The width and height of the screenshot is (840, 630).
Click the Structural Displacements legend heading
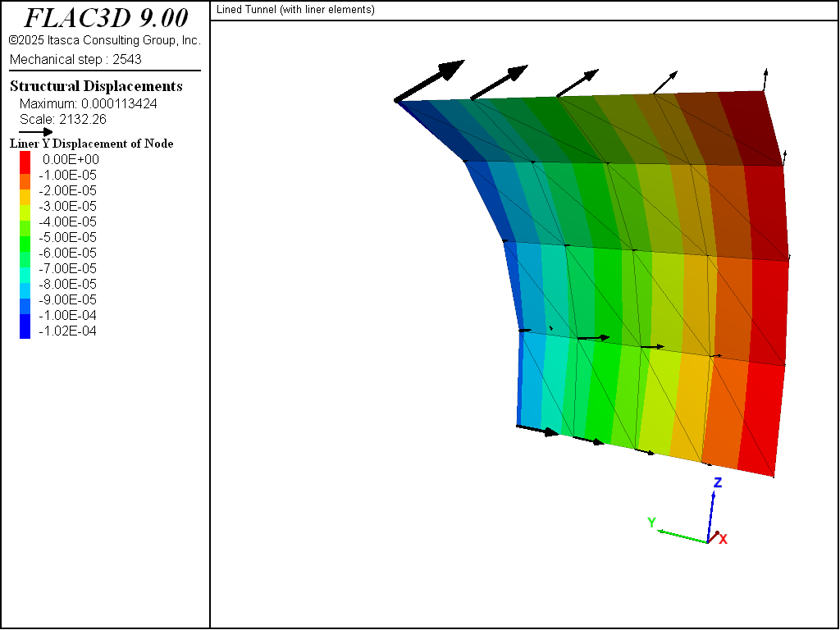(97, 86)
